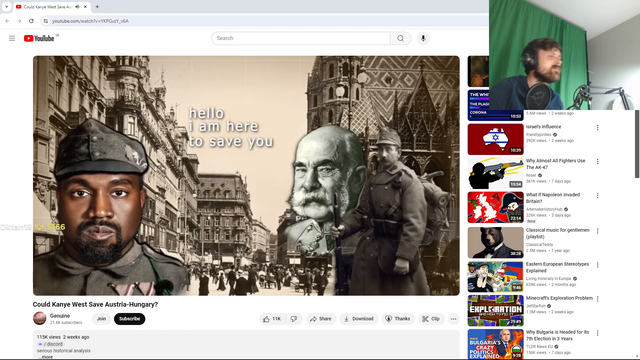Open What if Napoleon Invaded Britain thumbnail
Viewport: 640px width, 360px height.
496,207
